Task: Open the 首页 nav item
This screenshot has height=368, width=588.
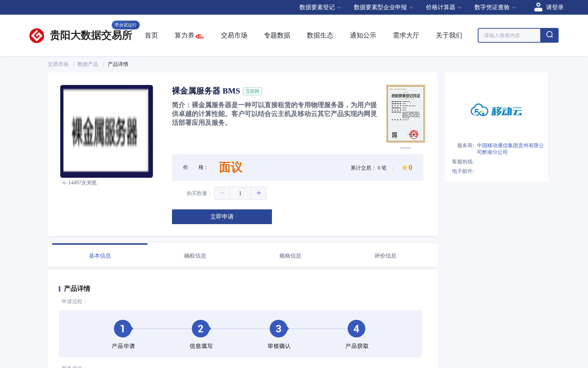Action: tap(151, 35)
